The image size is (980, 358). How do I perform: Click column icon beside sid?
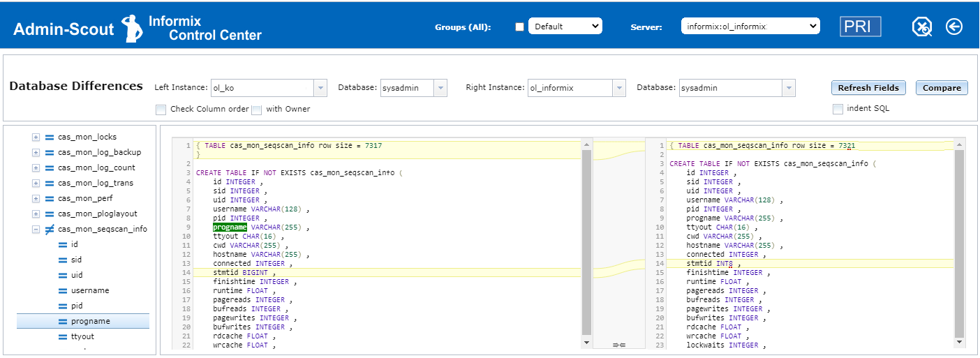63,260
